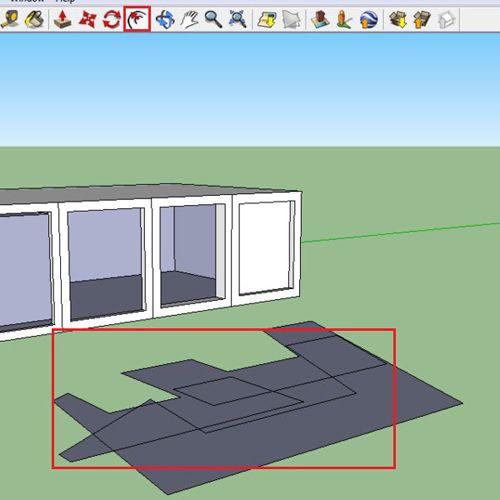500x500 pixels.
Task: Select the Paint Bucket tool
Action: [35, 19]
